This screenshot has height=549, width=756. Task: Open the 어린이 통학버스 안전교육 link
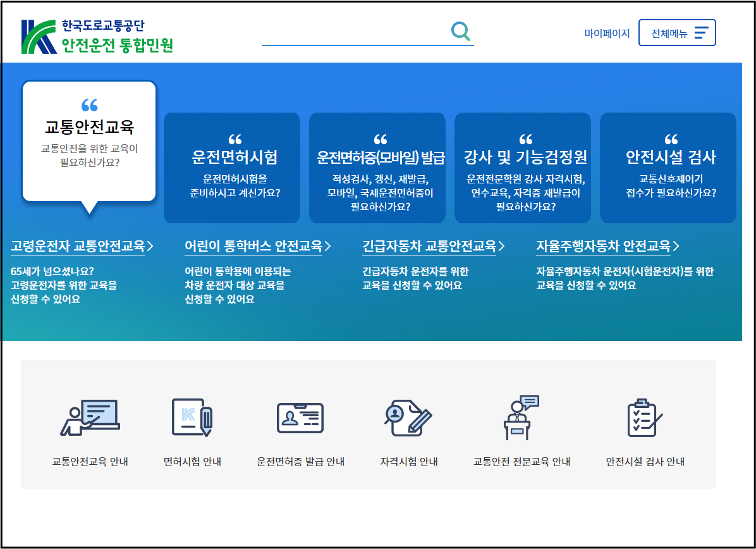tap(253, 247)
